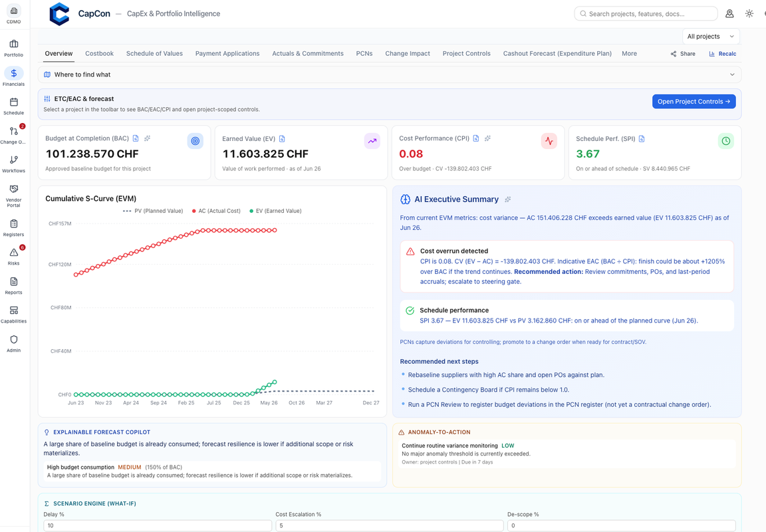Open Registers sidebar icon

pyautogui.click(x=14, y=223)
